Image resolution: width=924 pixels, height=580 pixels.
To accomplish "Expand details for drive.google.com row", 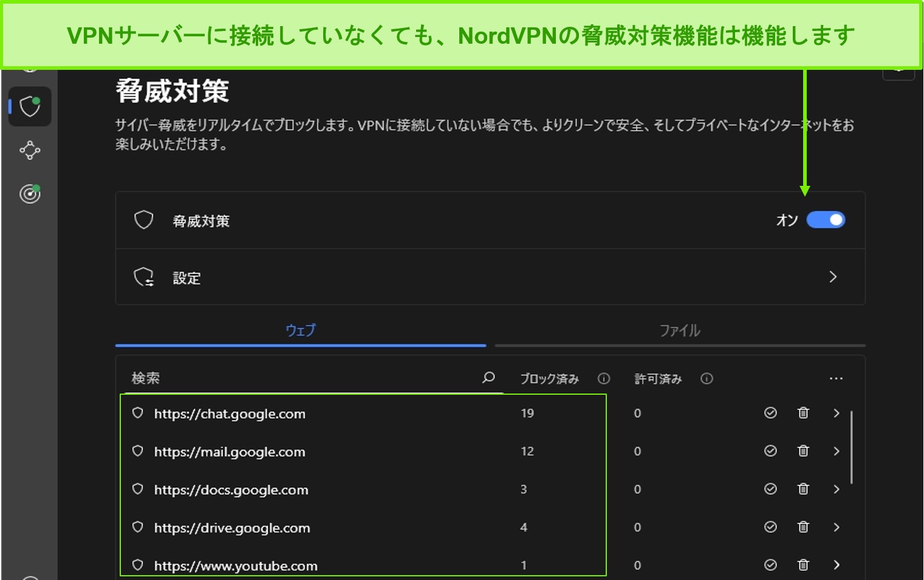I will [837, 527].
